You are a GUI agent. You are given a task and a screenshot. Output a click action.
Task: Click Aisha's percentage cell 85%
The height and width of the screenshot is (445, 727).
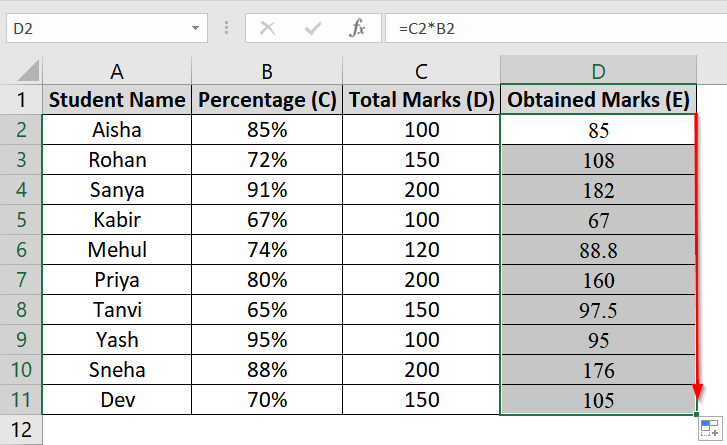point(267,129)
